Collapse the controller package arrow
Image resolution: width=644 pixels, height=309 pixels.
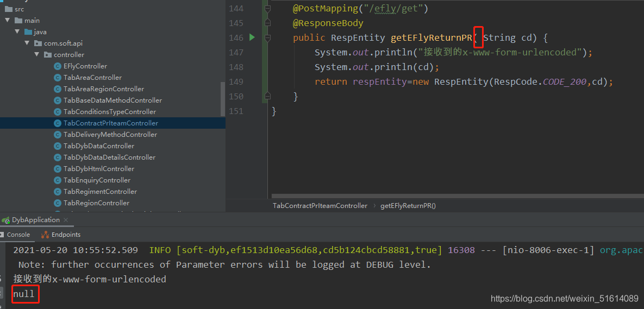point(37,55)
